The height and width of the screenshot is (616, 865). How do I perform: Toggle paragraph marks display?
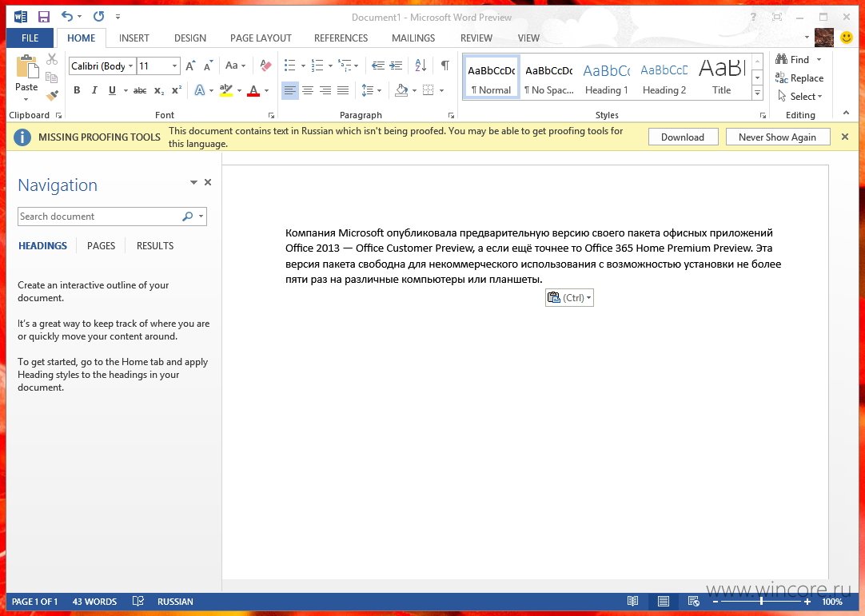pos(444,66)
